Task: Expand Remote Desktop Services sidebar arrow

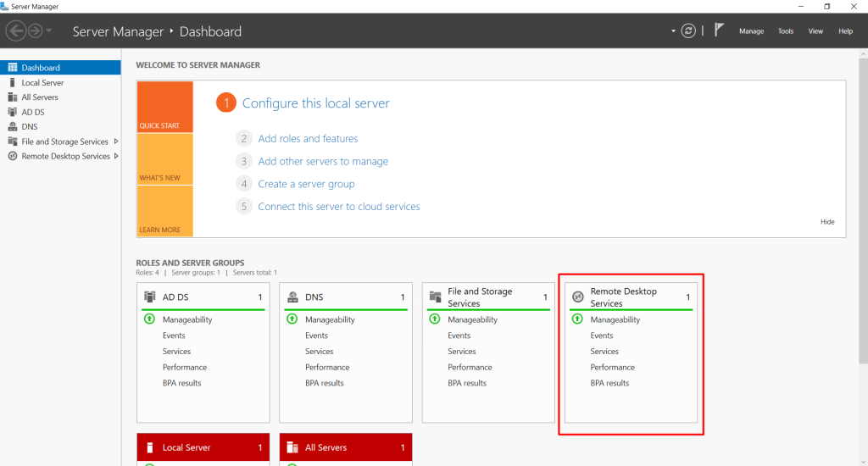Action: (116, 156)
